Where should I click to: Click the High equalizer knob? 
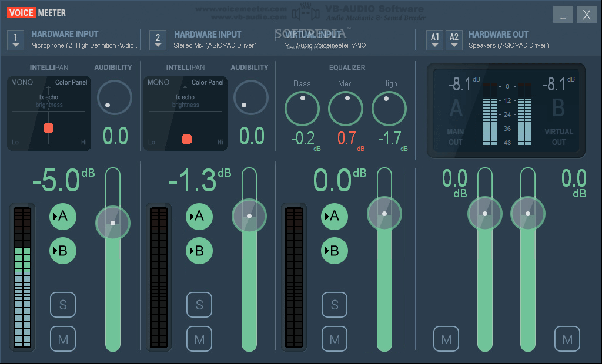pyautogui.click(x=389, y=109)
